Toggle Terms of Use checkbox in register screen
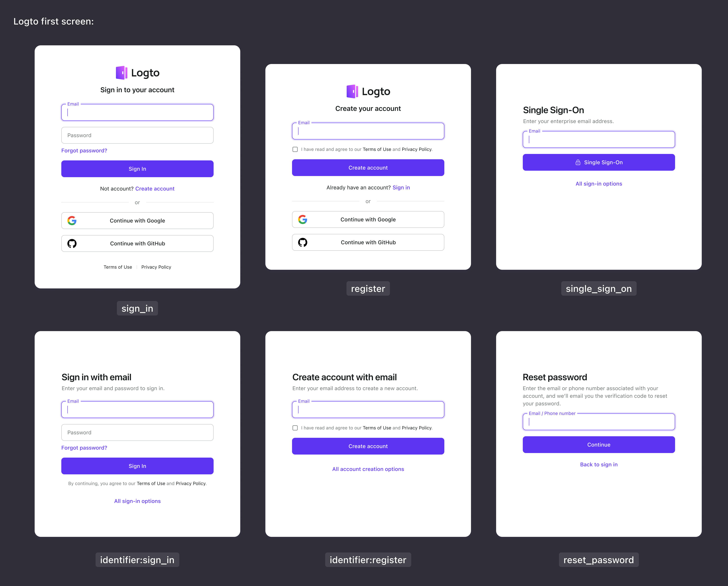 [x=295, y=149]
